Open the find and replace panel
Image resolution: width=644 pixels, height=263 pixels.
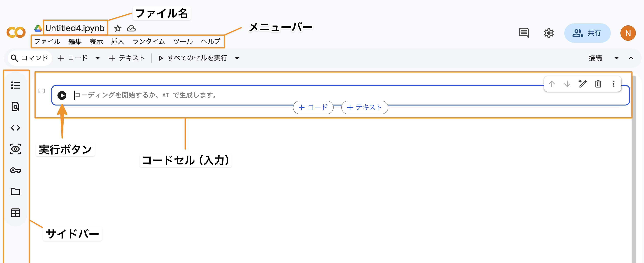pyautogui.click(x=16, y=106)
